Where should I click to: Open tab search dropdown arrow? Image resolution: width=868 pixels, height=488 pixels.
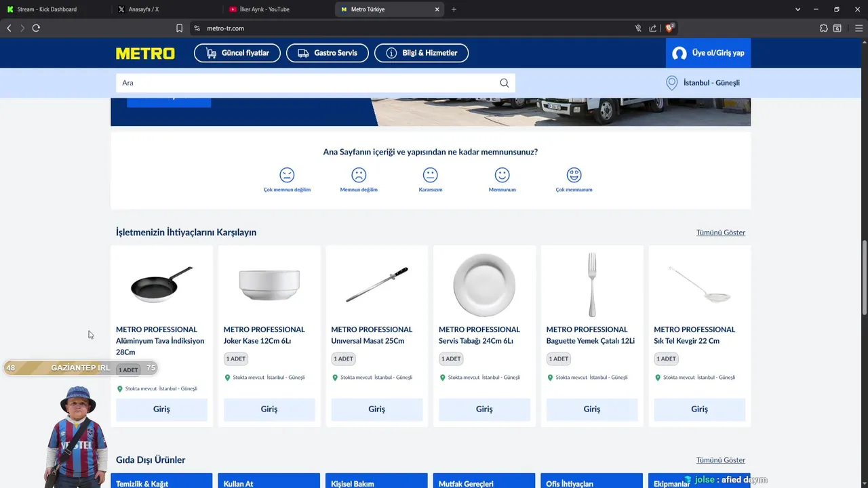tap(797, 9)
